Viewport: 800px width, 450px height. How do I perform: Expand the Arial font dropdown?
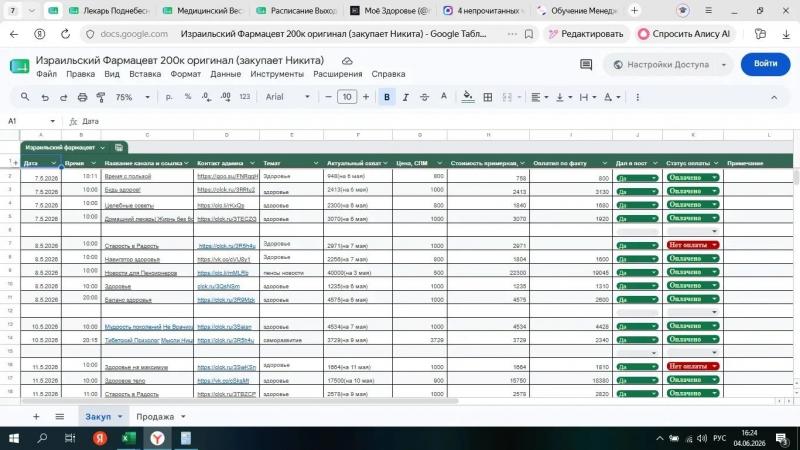287,97
